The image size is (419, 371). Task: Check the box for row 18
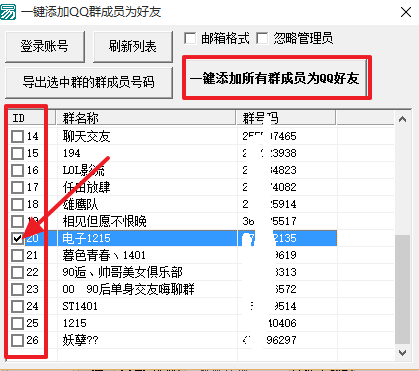(17, 204)
